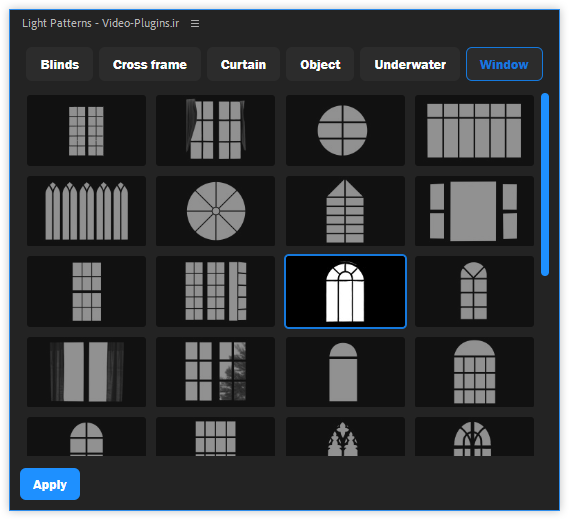Viewport: 569px width, 520px height.
Task: Select the Window category tab
Action: 504,64
